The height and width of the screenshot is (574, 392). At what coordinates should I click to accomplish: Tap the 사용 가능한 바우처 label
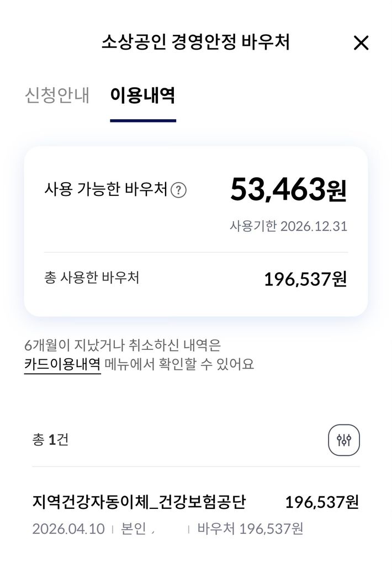(105, 190)
